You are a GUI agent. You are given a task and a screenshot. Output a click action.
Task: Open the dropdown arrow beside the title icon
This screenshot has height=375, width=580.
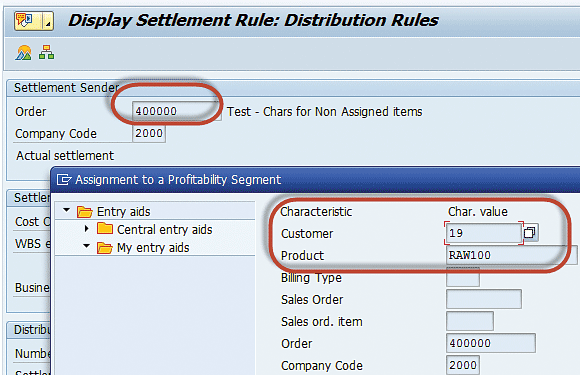coord(48,20)
